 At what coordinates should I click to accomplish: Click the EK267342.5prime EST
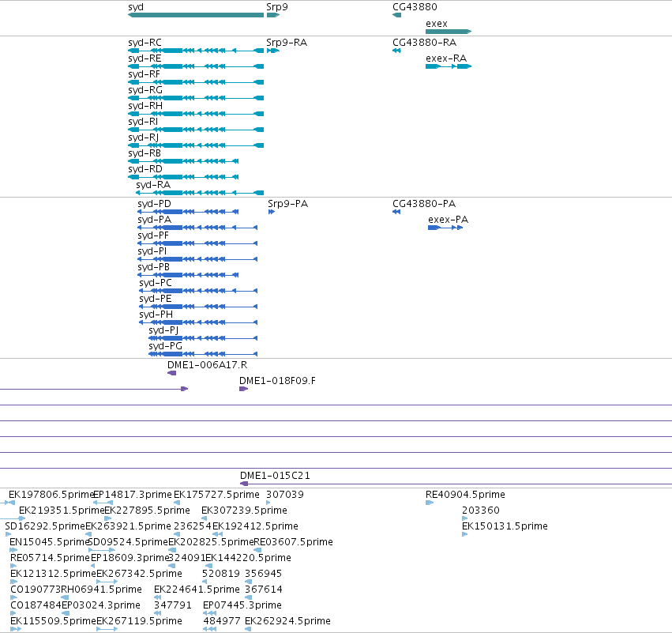[x=107, y=582]
